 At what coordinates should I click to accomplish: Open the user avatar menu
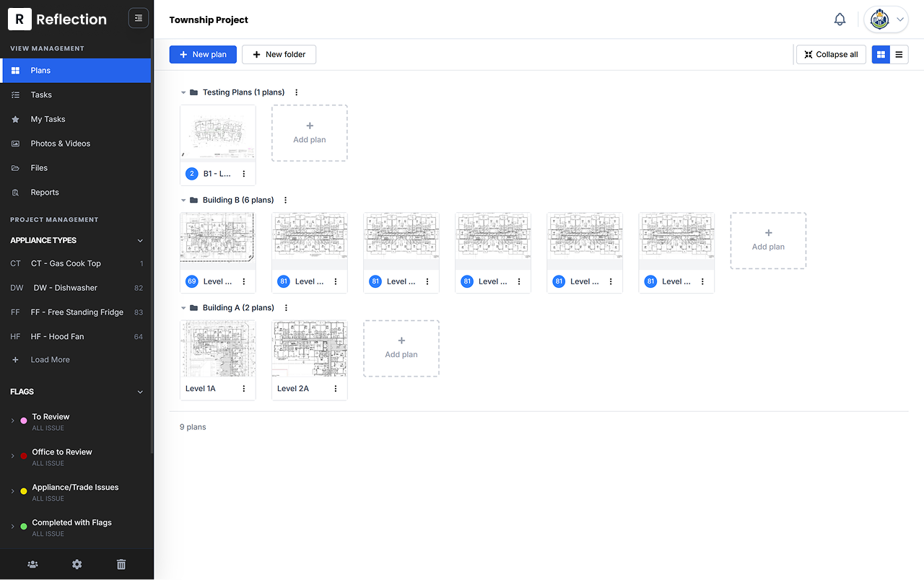click(x=886, y=19)
